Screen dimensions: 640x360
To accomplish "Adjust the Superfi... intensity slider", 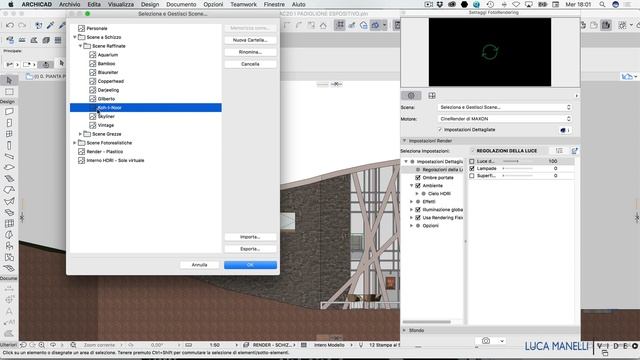I will click(x=518, y=176).
